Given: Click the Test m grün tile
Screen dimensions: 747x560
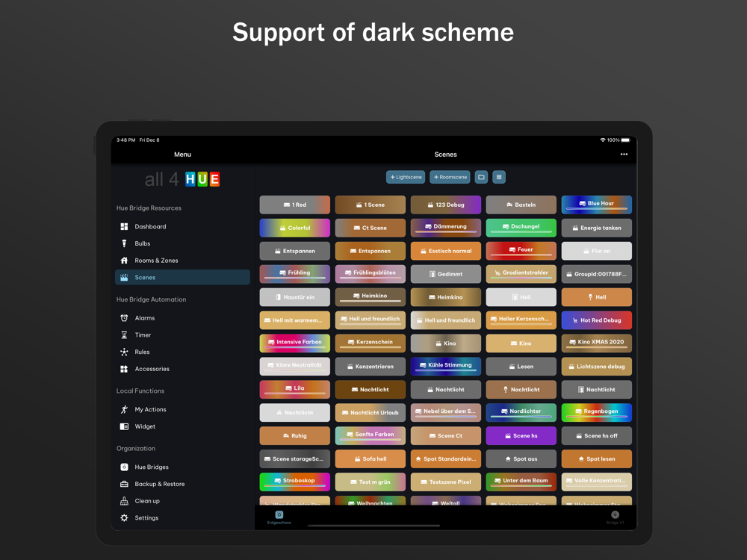Looking at the screenshot, I should tap(371, 482).
